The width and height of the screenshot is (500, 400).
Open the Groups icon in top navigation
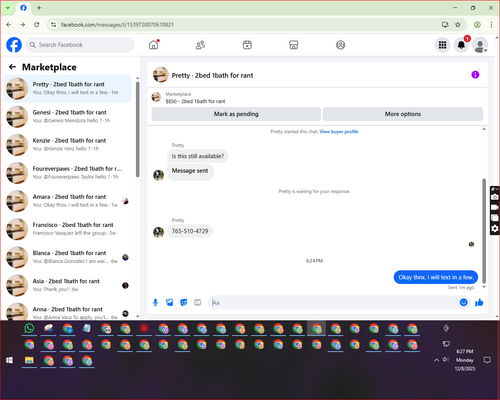point(340,45)
